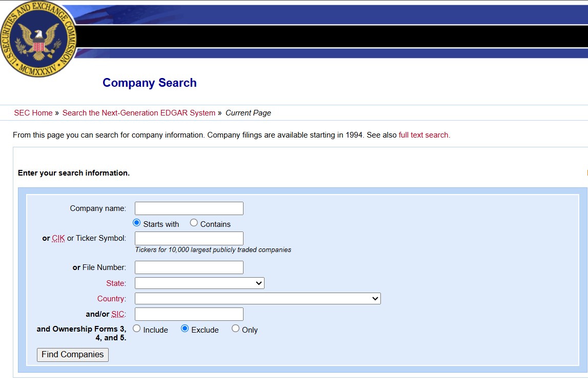Click the CIK definition link
588x386 pixels.
[x=58, y=239]
